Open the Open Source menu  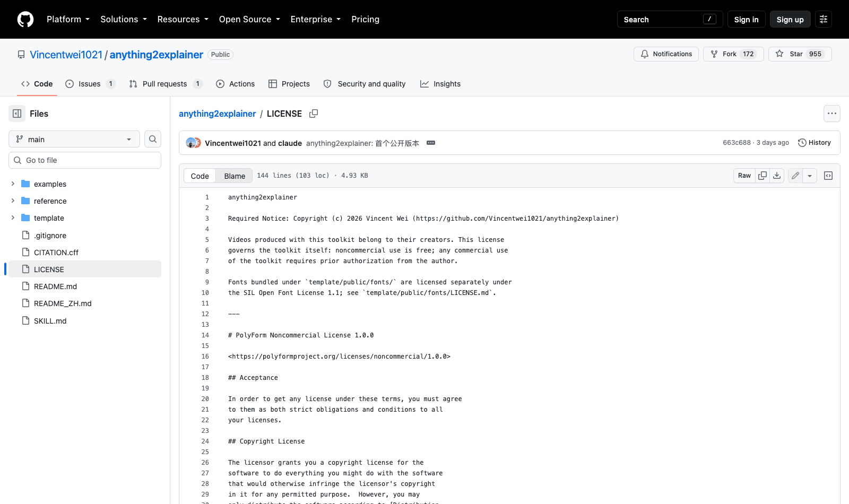(x=249, y=20)
